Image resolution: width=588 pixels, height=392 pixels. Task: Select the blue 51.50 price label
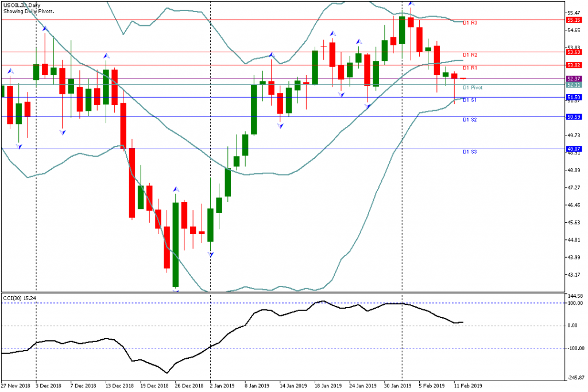(x=574, y=98)
